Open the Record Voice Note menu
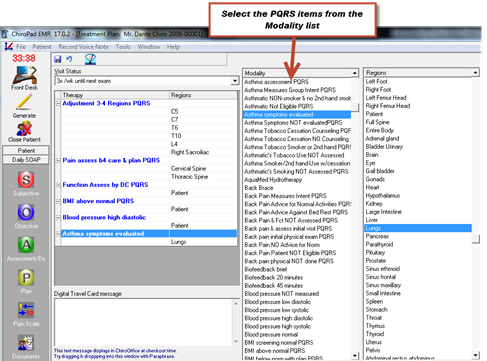This screenshot has height=361, width=487. pyautogui.click(x=83, y=47)
